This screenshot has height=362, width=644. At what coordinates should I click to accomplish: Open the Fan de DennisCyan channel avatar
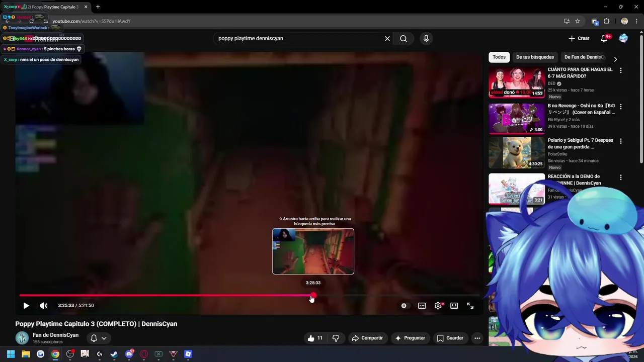click(x=22, y=338)
